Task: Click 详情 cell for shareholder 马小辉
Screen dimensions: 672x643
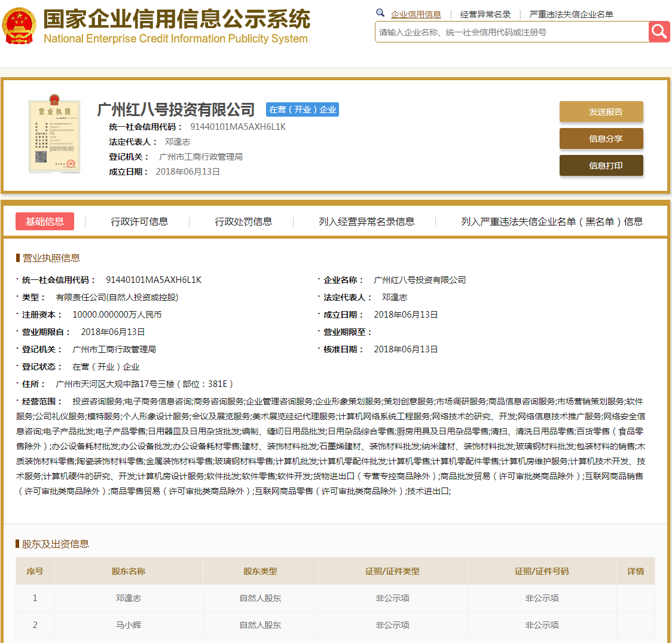Action: (636, 624)
